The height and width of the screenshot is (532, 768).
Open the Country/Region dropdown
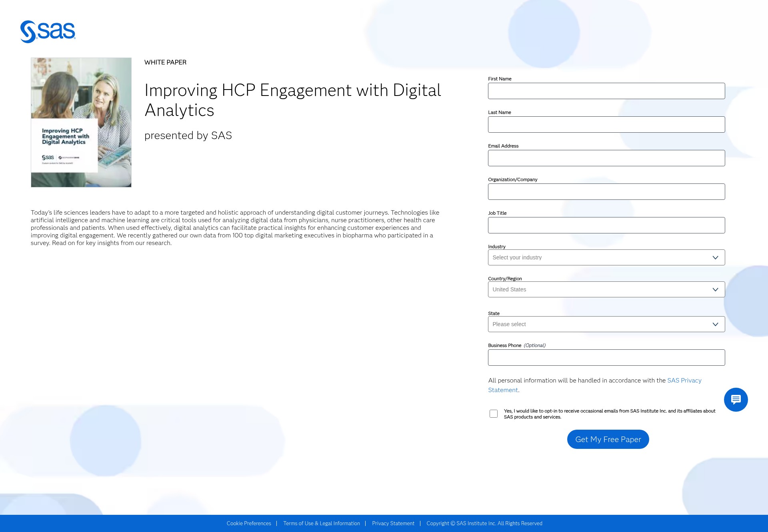606,289
